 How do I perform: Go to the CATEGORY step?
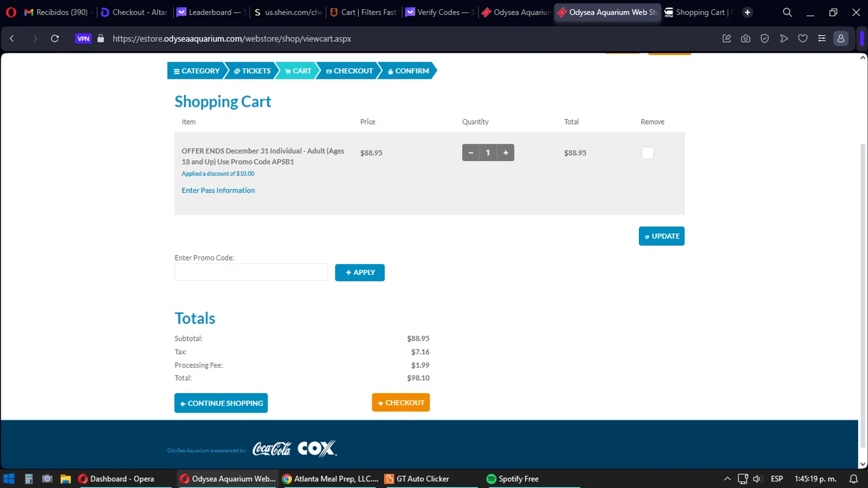pyautogui.click(x=197, y=71)
